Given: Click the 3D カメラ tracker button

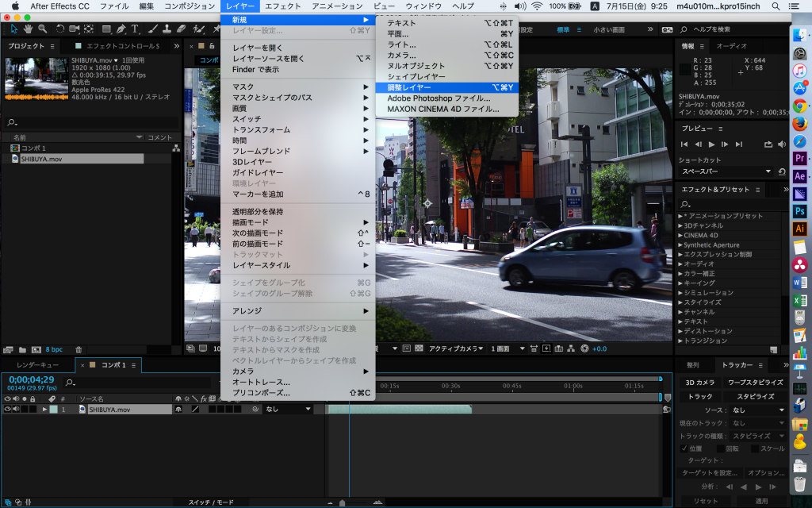Looking at the screenshot, I should tap(699, 382).
